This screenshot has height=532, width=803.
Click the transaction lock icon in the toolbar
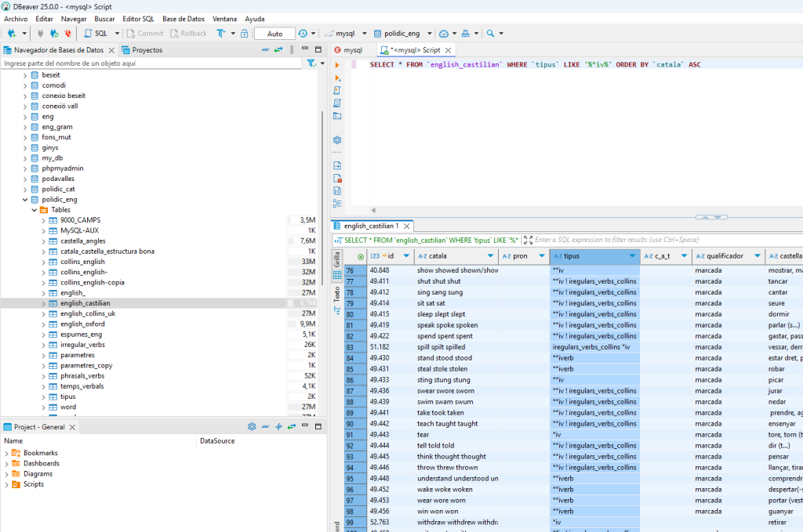click(245, 34)
